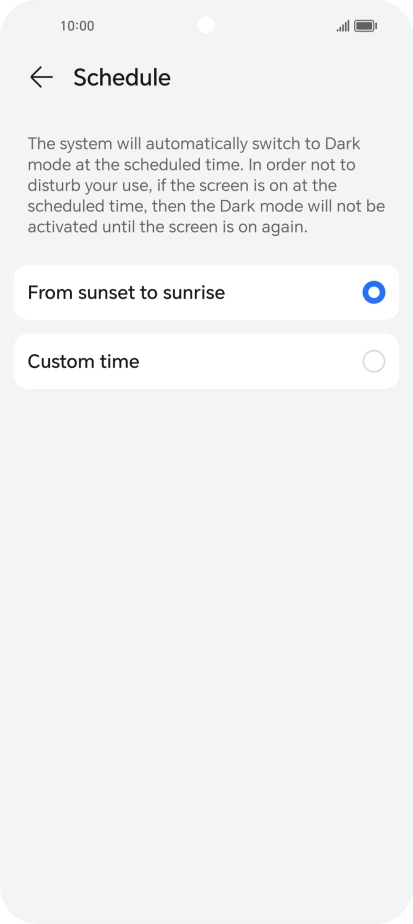Click the "Custom time" label text
This screenshot has width=413, height=924.
pos(84,361)
